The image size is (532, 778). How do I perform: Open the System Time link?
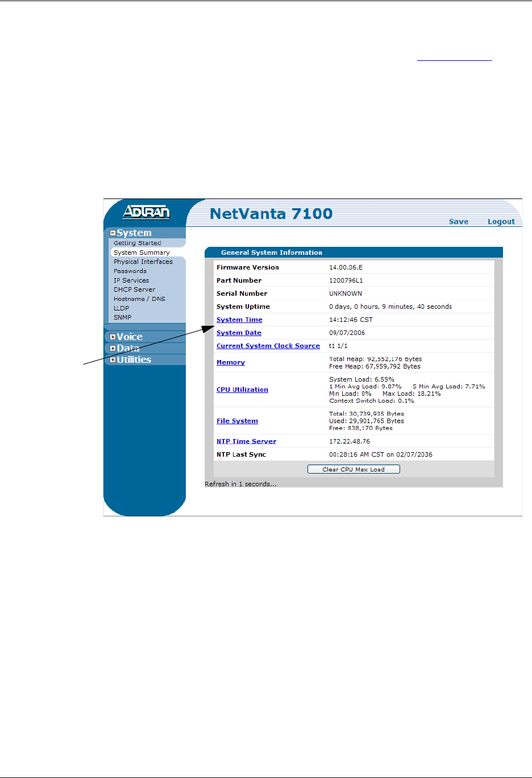239,320
